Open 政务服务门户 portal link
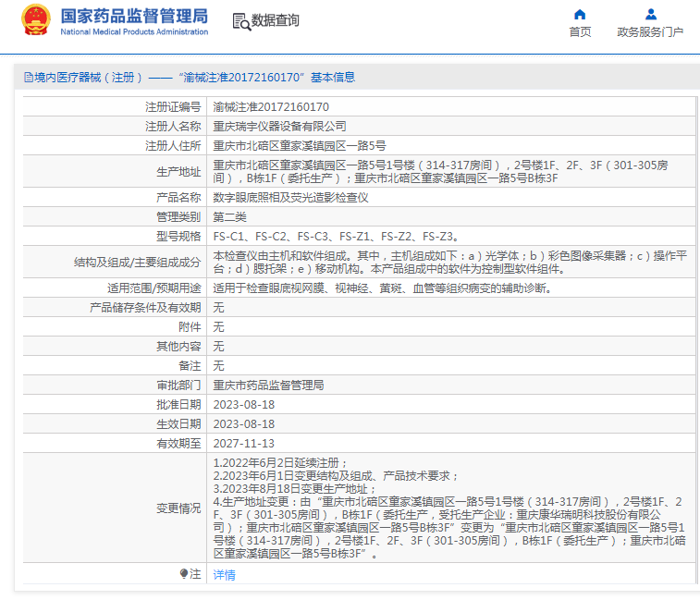This screenshot has height=600, width=700. [x=650, y=32]
